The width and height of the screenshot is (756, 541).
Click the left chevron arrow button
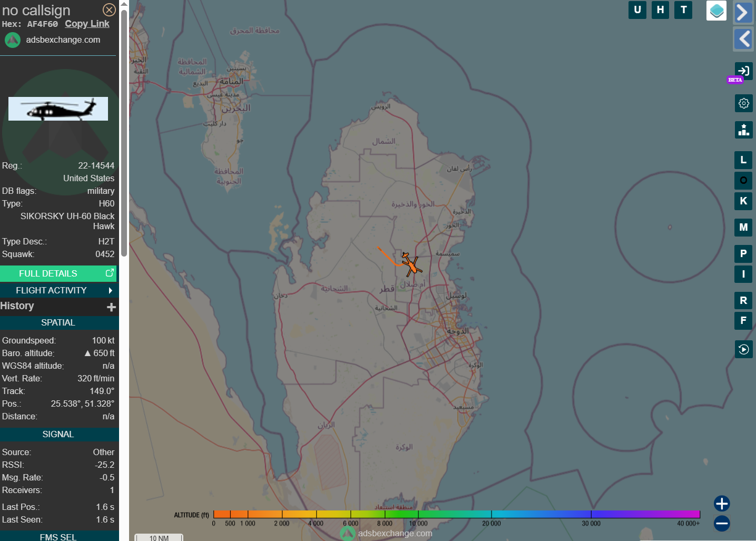click(743, 39)
